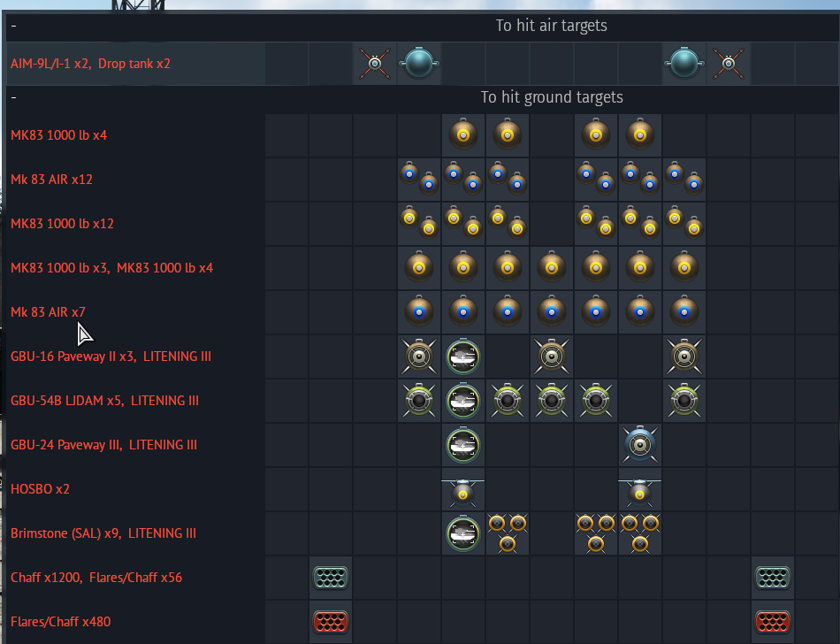Select the 'Mk 83 AIR x12' preset label
The height and width of the screenshot is (644, 840).
pyautogui.click(x=51, y=180)
